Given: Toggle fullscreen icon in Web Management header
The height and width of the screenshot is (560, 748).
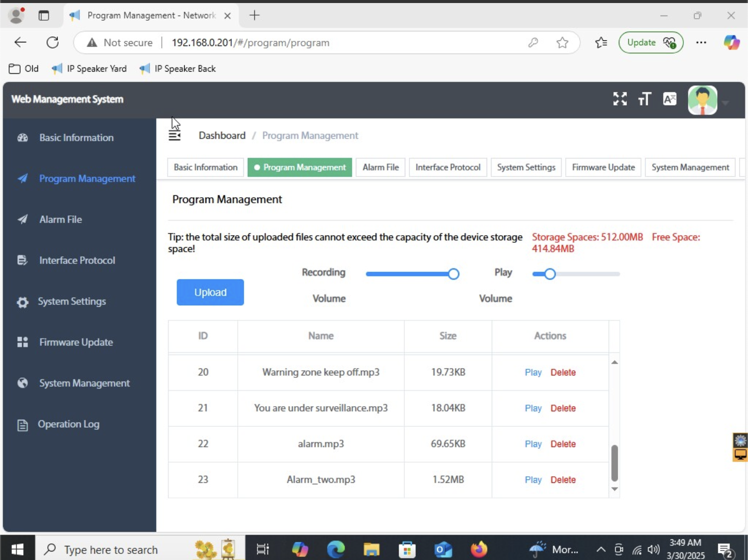Looking at the screenshot, I should pyautogui.click(x=620, y=99).
